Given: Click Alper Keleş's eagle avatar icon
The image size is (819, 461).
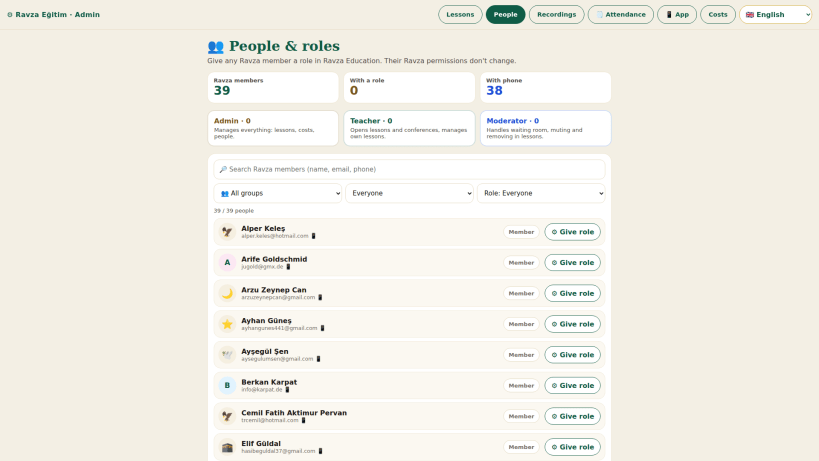Looking at the screenshot, I should click(x=227, y=232).
